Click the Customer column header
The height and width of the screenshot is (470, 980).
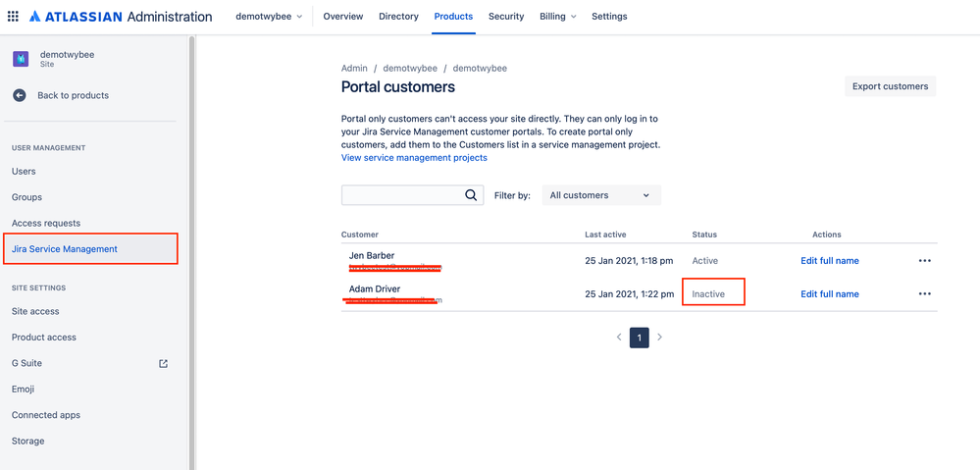coord(359,235)
